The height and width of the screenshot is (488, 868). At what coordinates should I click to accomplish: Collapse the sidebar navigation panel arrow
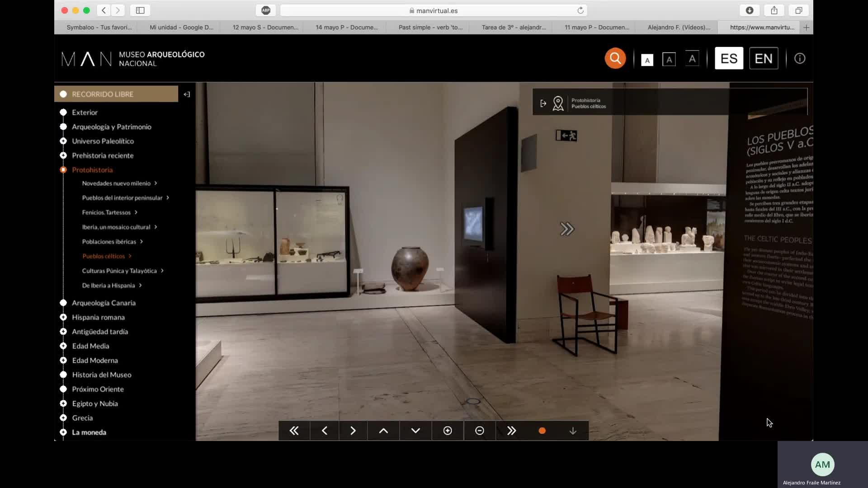187,94
